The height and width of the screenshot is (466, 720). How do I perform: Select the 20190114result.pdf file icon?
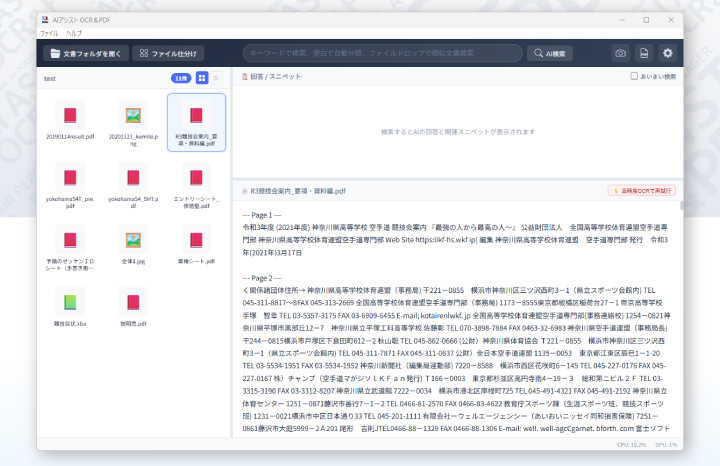point(70,116)
